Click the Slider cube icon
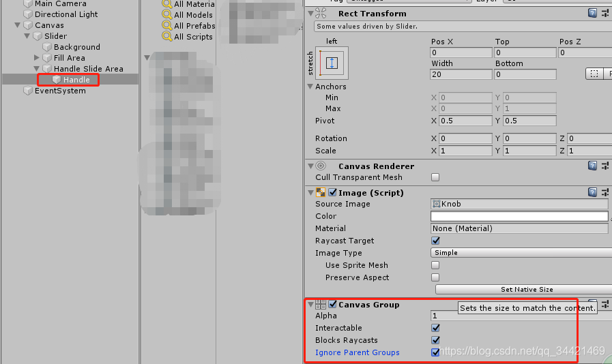Image resolution: width=612 pixels, height=364 pixels. [x=38, y=36]
